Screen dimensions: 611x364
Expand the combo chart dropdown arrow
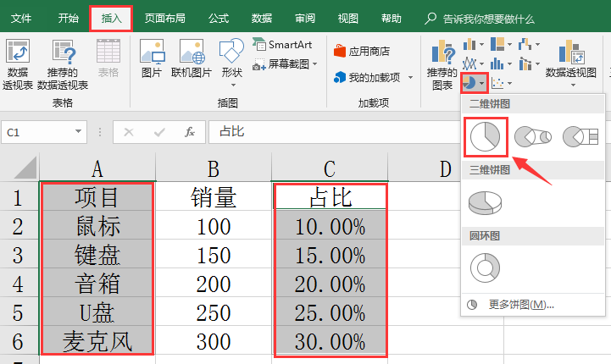538,63
